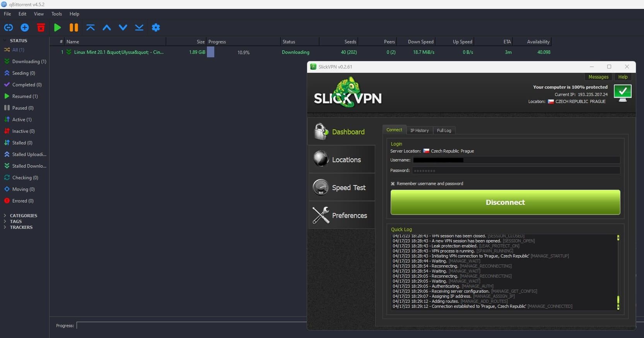Click the Password input field
644x338 pixels.
pyautogui.click(x=516, y=170)
